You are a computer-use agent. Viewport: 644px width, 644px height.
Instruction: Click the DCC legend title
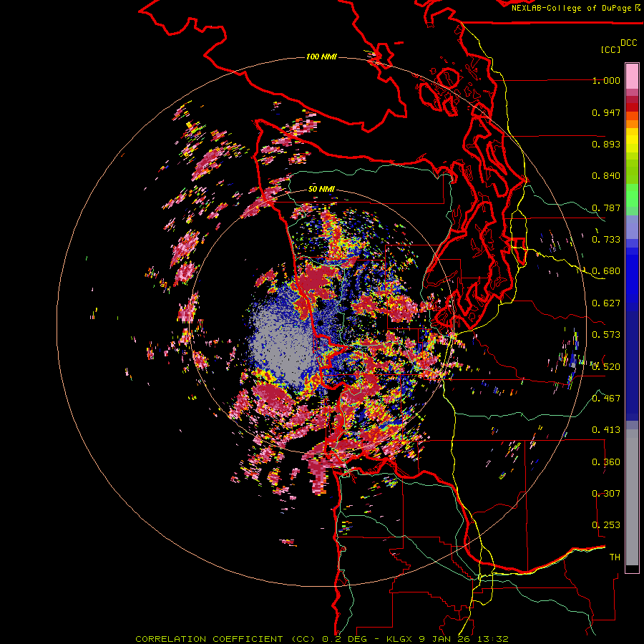click(x=628, y=43)
